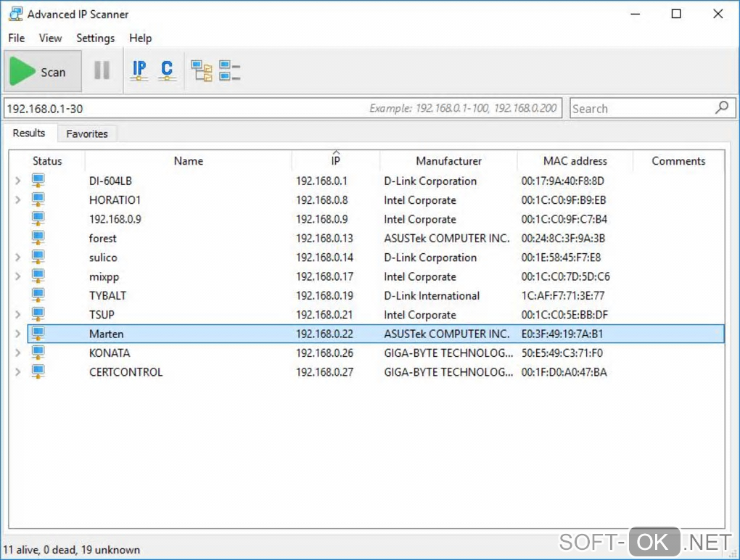Click the IP range input field
The height and width of the screenshot is (560, 740).
click(x=283, y=108)
